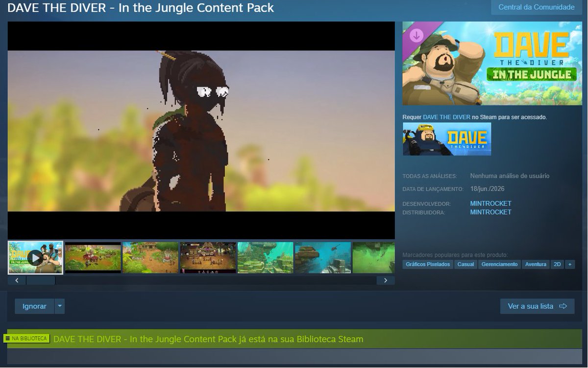Select the Gerenciamento tag
Image resolution: width=588 pixels, height=368 pixels.
click(499, 264)
